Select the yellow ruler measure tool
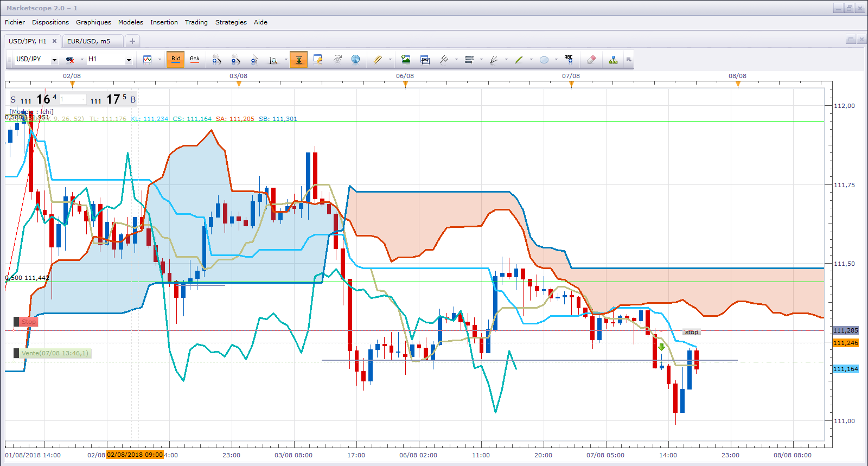Screen dimensions: 868x466 pos(378,60)
